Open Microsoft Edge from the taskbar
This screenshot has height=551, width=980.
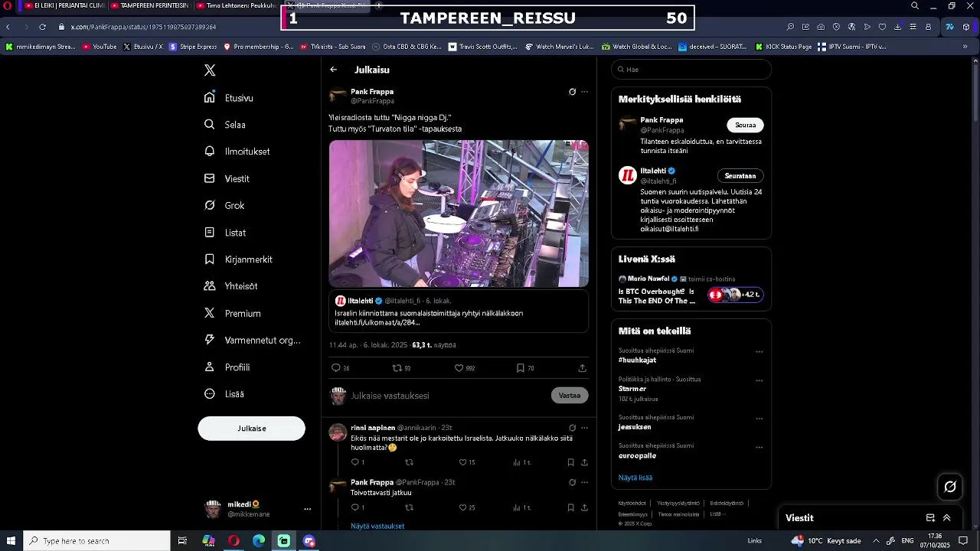pyautogui.click(x=259, y=541)
